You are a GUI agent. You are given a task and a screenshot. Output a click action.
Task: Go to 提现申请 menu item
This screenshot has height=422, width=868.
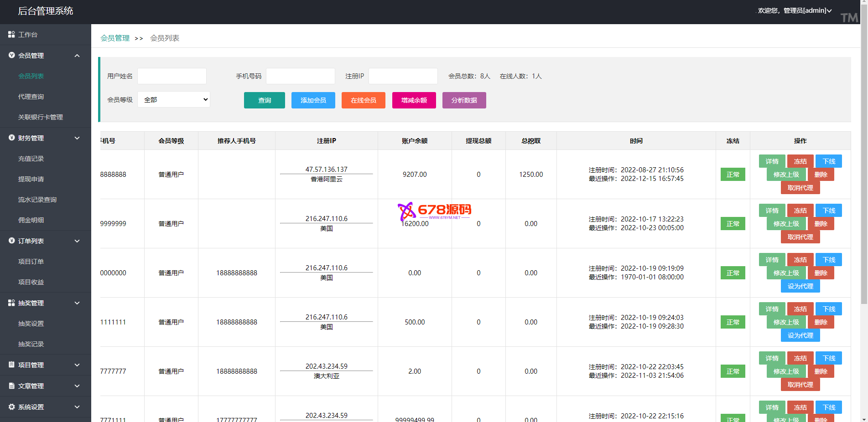click(31, 179)
